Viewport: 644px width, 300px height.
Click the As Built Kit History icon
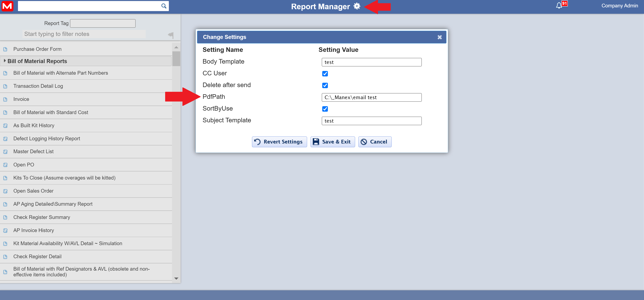pyautogui.click(x=5, y=126)
